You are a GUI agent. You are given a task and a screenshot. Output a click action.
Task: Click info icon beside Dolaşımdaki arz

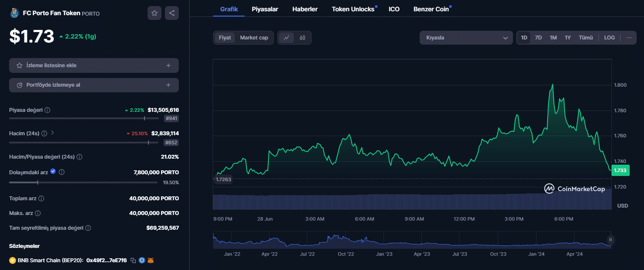pos(62,172)
